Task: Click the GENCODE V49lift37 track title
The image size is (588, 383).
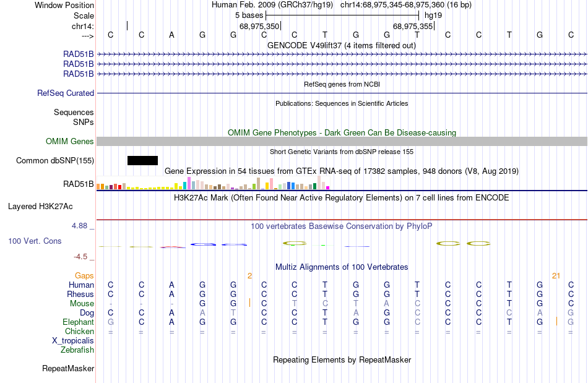Action: click(x=342, y=45)
